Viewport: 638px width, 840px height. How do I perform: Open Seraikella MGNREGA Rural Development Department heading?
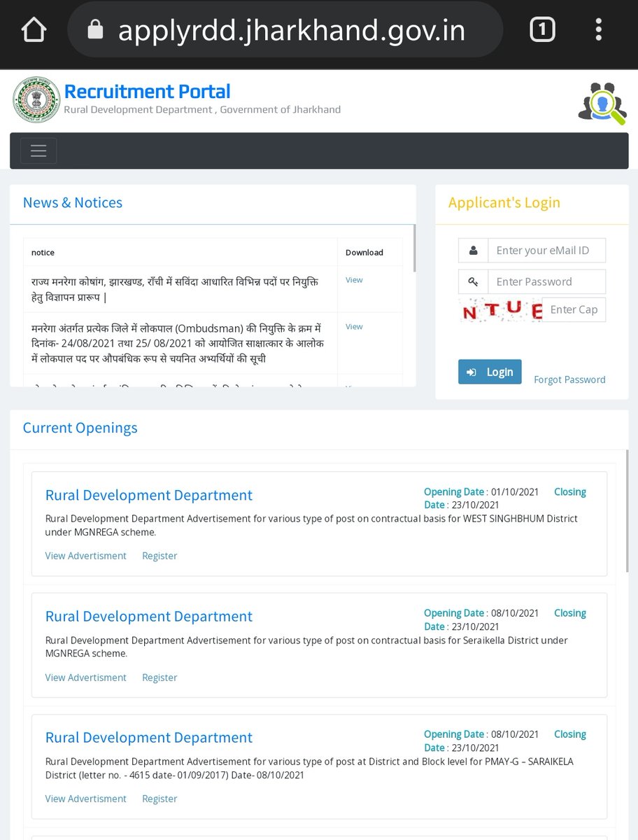click(x=148, y=616)
